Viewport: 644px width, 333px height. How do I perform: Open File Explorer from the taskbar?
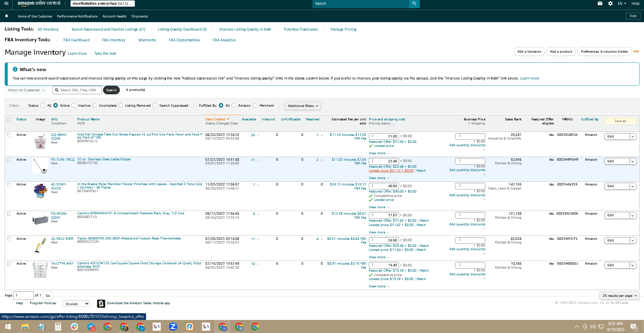pyautogui.click(x=25, y=327)
